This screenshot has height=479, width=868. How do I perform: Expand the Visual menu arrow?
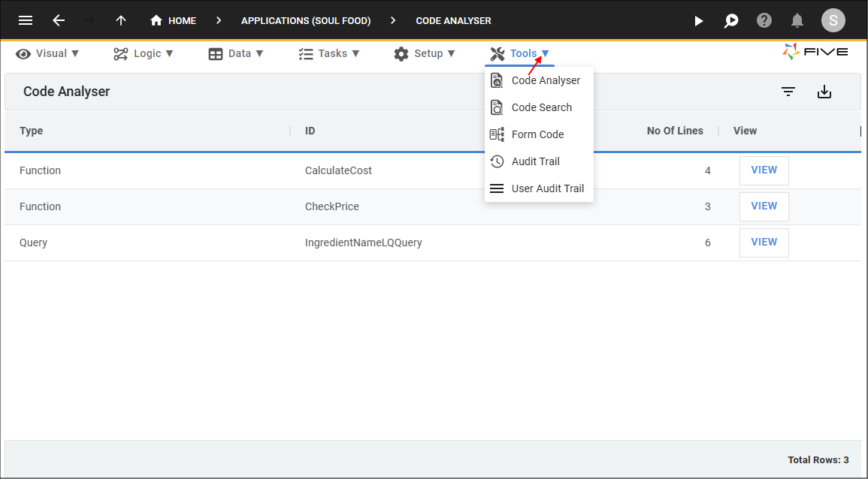(x=75, y=53)
